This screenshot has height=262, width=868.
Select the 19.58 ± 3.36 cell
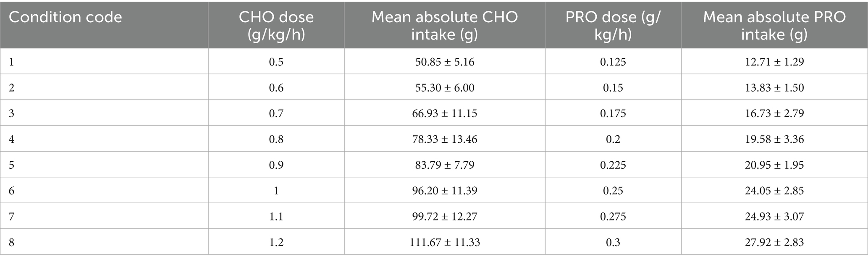click(774, 139)
